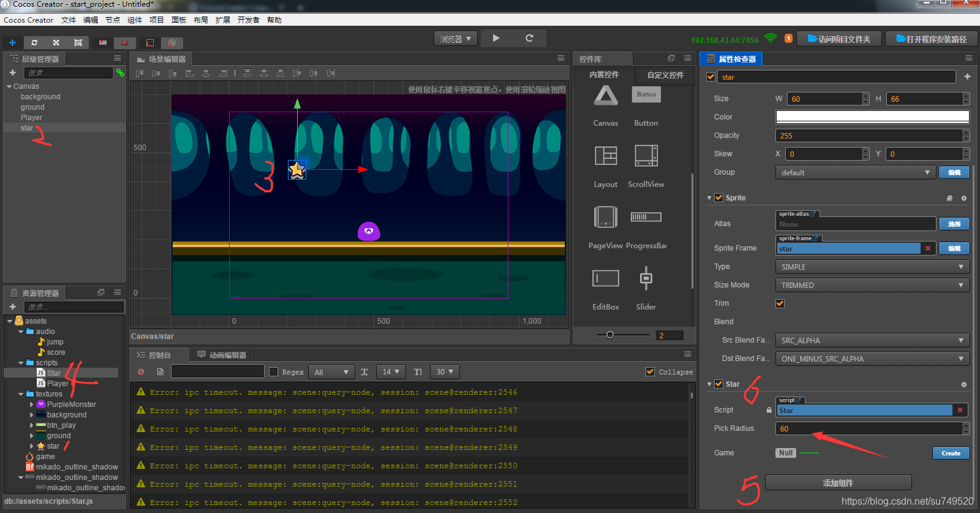This screenshot has height=513, width=980.
Task: Select the ground node in hierarchy
Action: tap(32, 107)
